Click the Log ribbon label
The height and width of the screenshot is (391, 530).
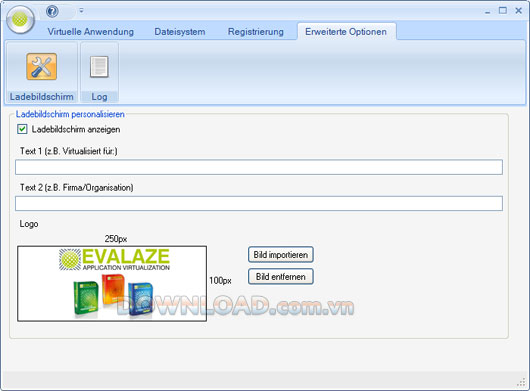point(99,97)
